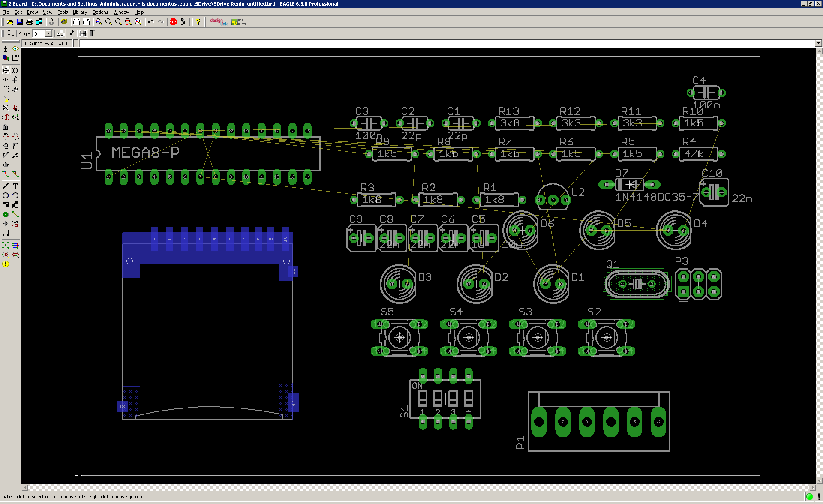Viewport: 823px width, 504px height.
Task: Click the PCB Quote button
Action: [x=239, y=22]
